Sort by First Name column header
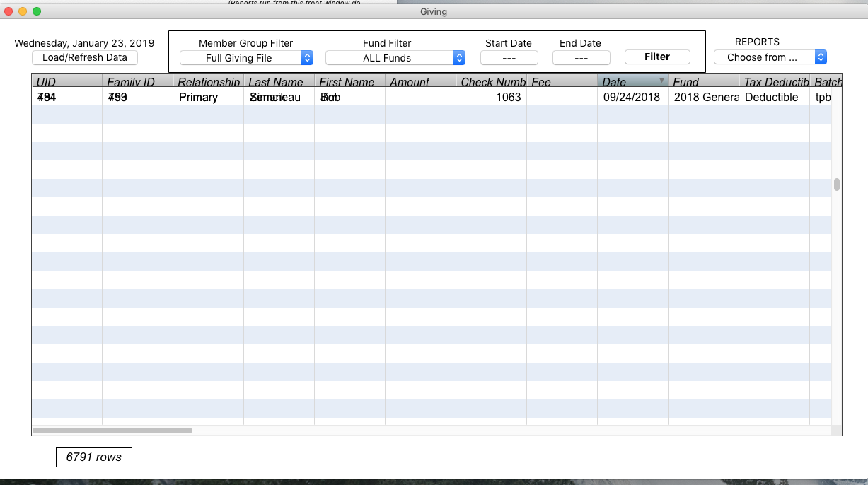Viewport: 868px width, 485px height. point(349,82)
